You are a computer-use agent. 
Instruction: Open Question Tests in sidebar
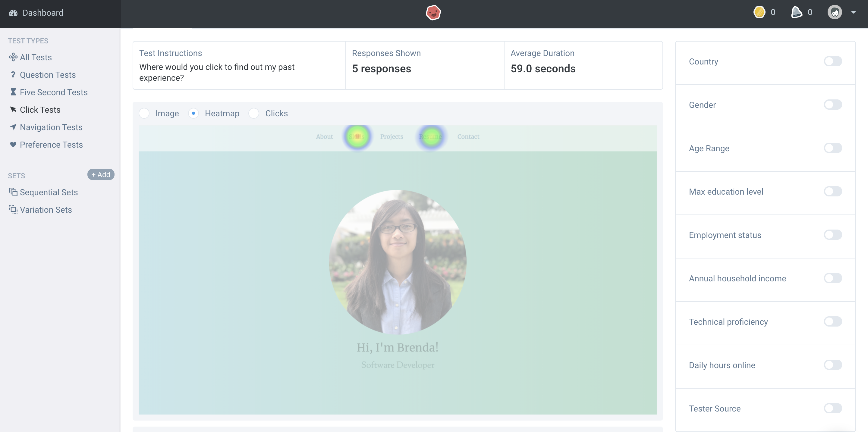tap(48, 75)
